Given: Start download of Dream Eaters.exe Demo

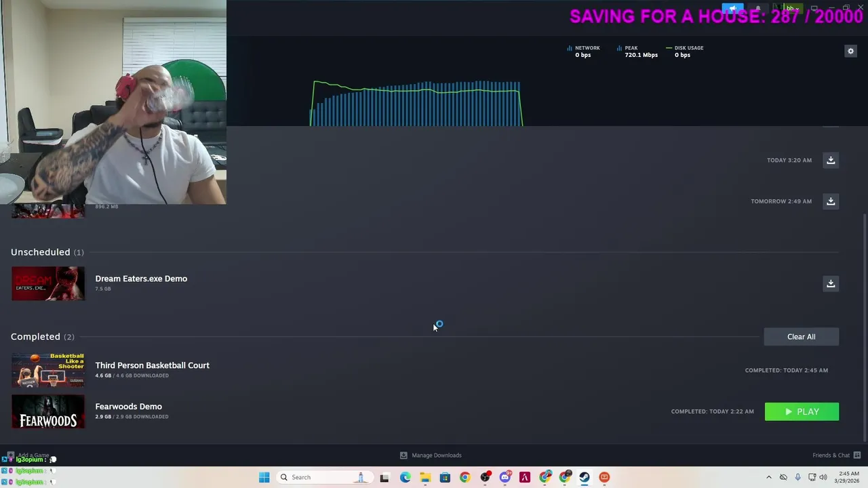Looking at the screenshot, I should [831, 283].
